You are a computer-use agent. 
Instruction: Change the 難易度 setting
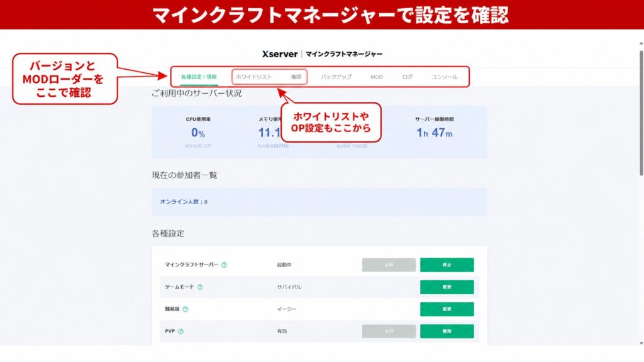tap(447, 309)
